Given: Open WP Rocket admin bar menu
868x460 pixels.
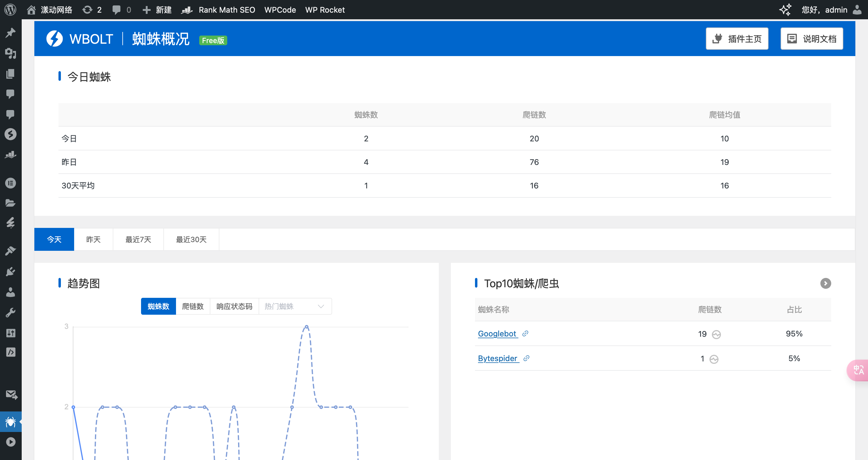Looking at the screenshot, I should (x=325, y=9).
